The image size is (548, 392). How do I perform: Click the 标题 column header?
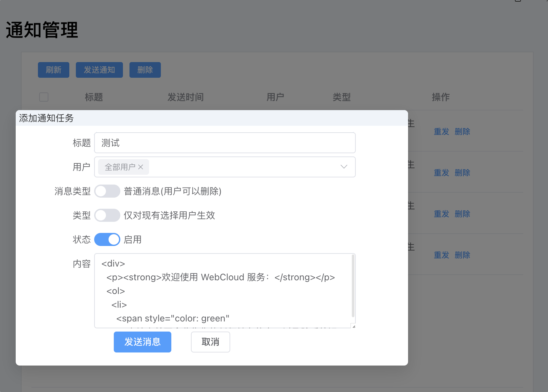coord(94,97)
